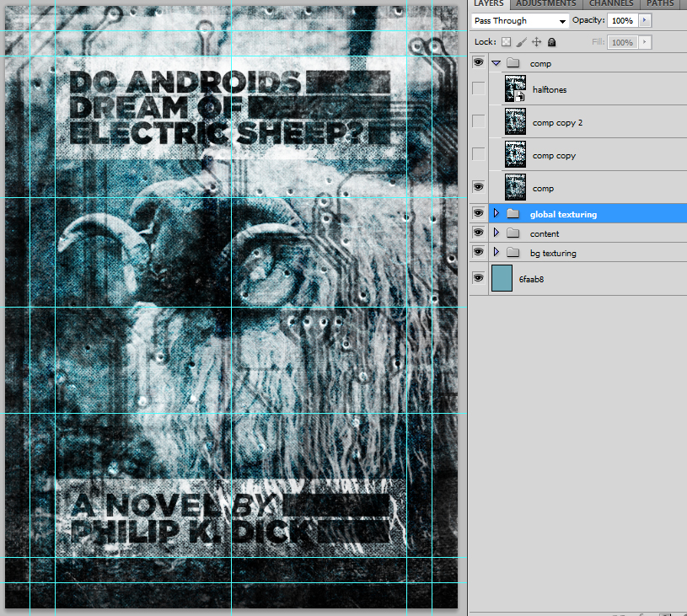Hide the bg texturing group
This screenshot has width=687, height=616.
[479, 252]
